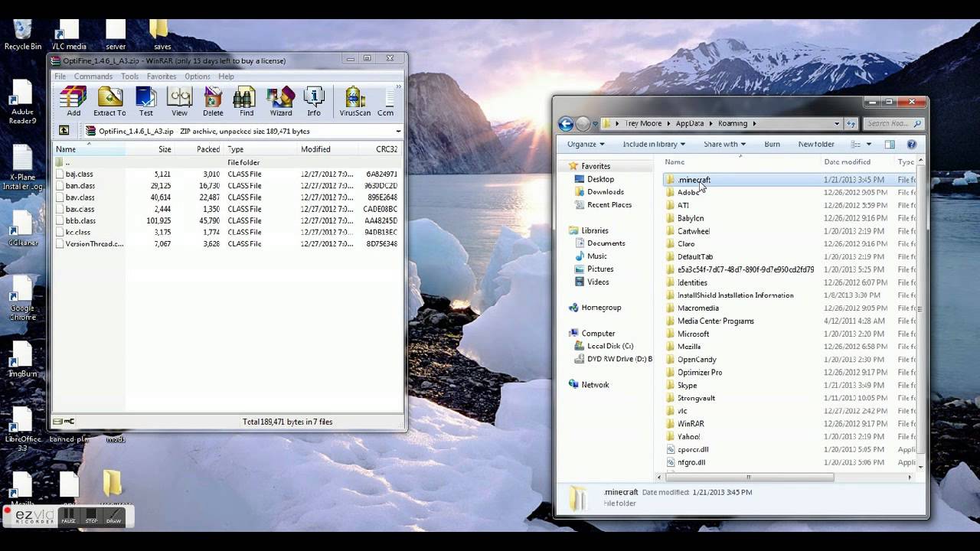Open the View tool in WinRAR
The height and width of the screenshot is (551, 980).
point(179,101)
